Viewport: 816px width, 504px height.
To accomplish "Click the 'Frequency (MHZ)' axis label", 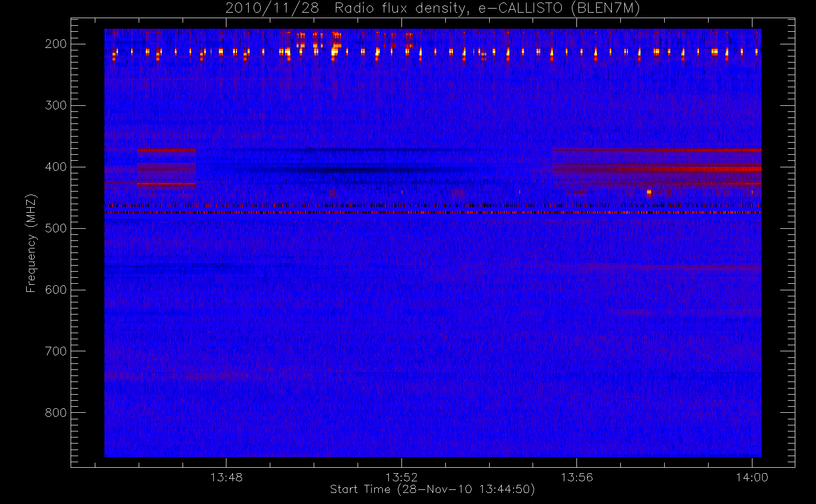I will coord(31,243).
